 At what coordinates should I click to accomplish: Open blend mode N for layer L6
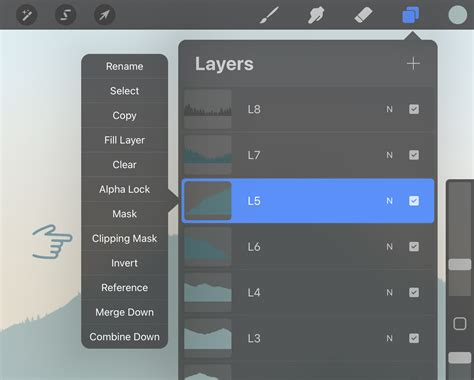point(389,247)
